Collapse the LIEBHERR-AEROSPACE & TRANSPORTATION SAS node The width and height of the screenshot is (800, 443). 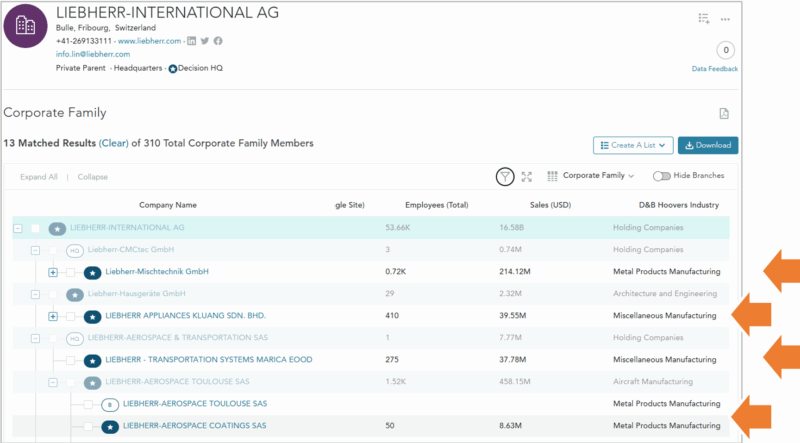click(35, 338)
